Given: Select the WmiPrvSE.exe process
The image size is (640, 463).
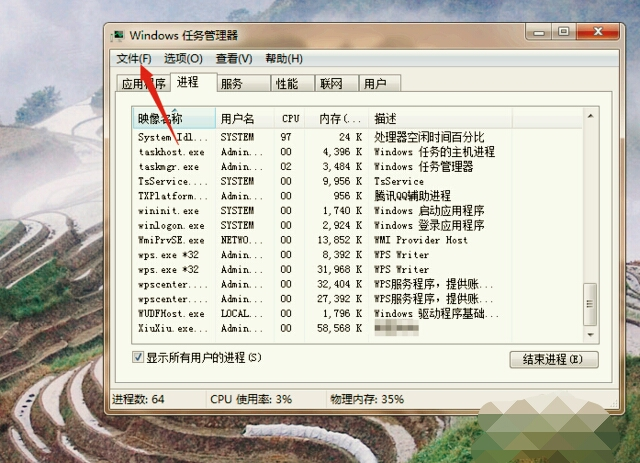Looking at the screenshot, I should point(358,240).
